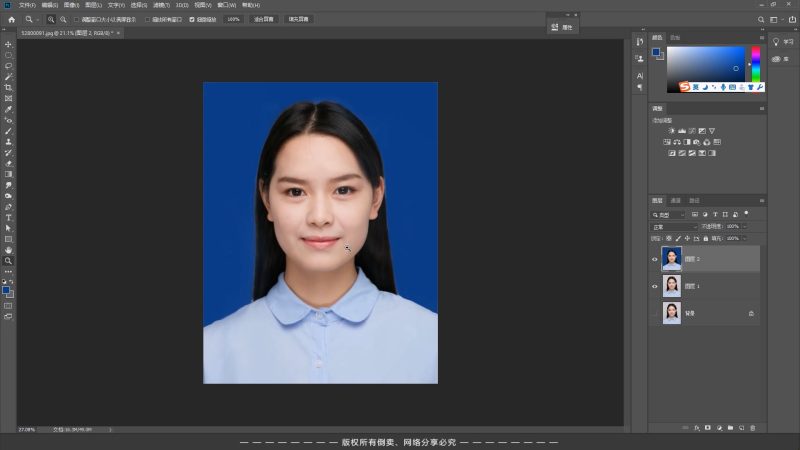Viewport: 800px width, 450px height.
Task: Toggle the 细微缩放 checkbox
Action: [192, 19]
